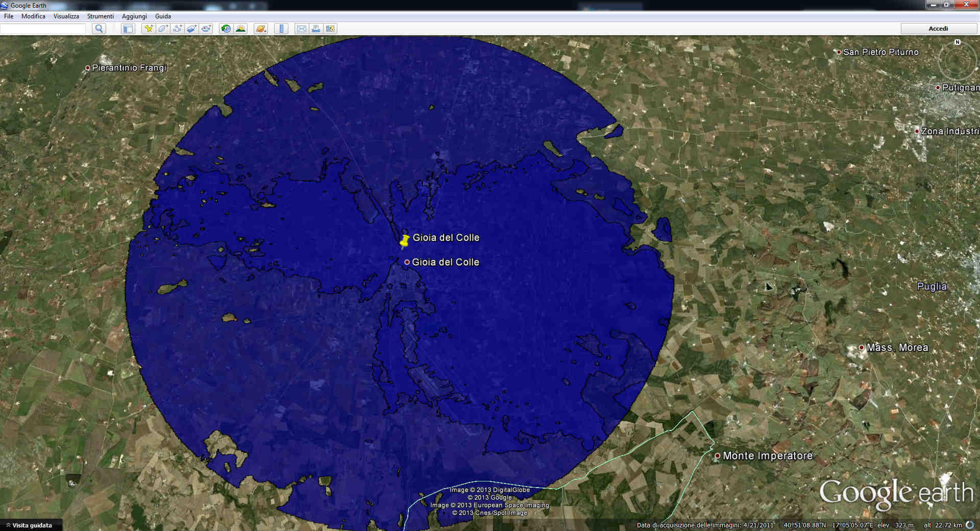980x531 pixels.
Task: Toggle the sidebar panel icon
Action: click(128, 29)
